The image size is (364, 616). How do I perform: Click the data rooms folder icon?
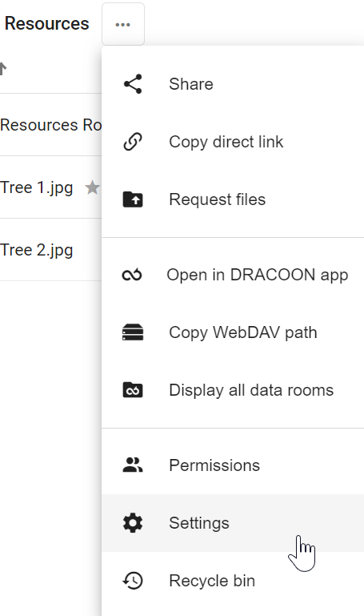[x=133, y=390]
